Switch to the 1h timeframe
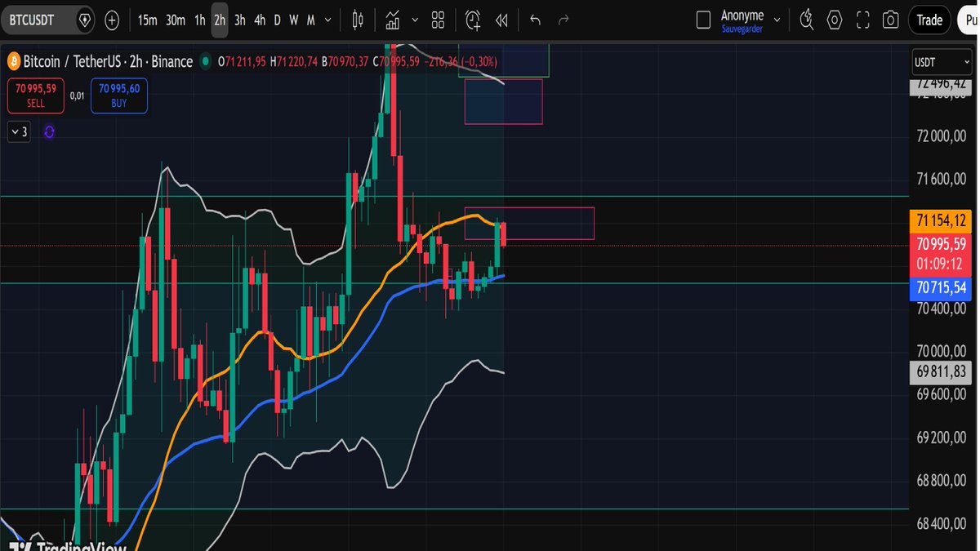This screenshot has height=551, width=980. [x=200, y=20]
